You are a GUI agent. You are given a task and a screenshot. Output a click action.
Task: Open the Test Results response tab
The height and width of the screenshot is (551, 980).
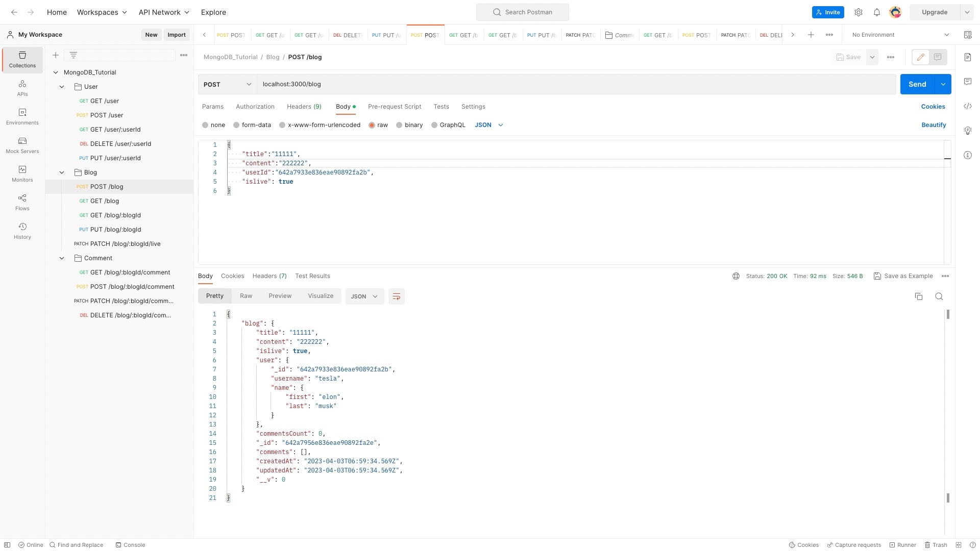coord(312,276)
